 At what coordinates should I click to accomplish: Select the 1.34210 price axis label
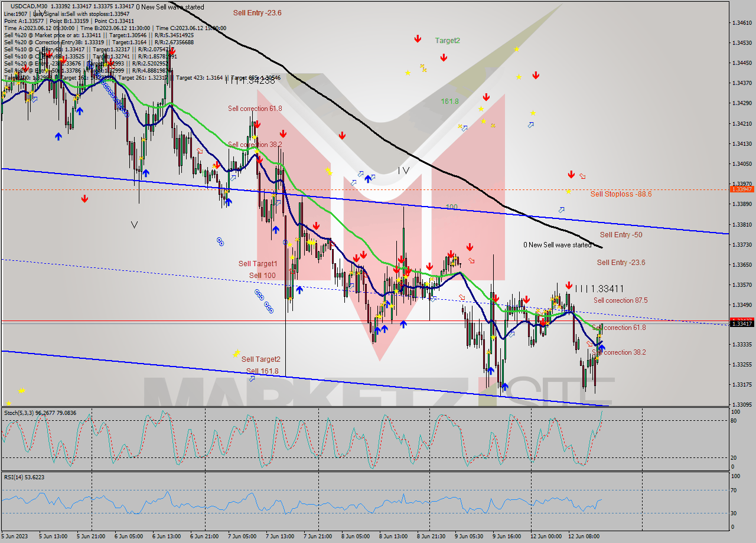741,123
